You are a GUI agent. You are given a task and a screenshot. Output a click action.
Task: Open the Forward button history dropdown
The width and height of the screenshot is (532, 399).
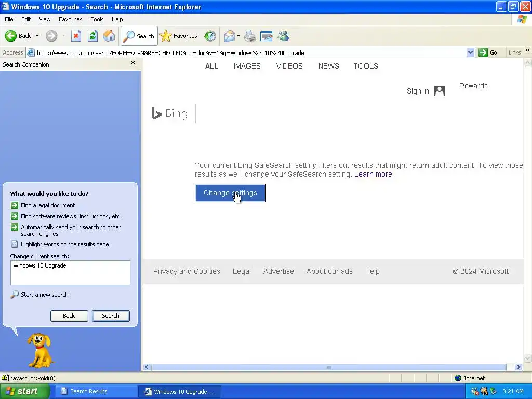click(x=63, y=36)
